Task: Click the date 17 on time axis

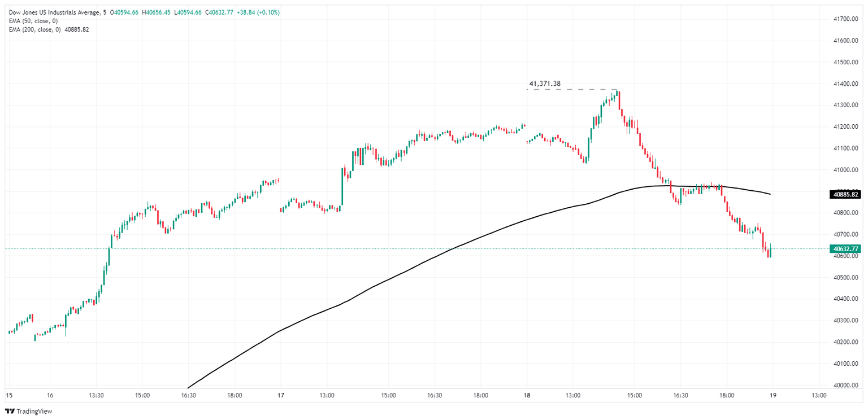Action: (281, 396)
